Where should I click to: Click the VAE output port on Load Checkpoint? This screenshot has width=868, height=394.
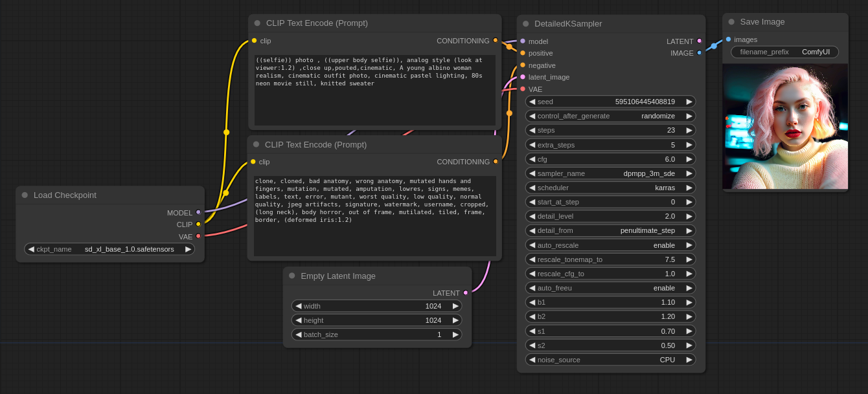(198, 236)
